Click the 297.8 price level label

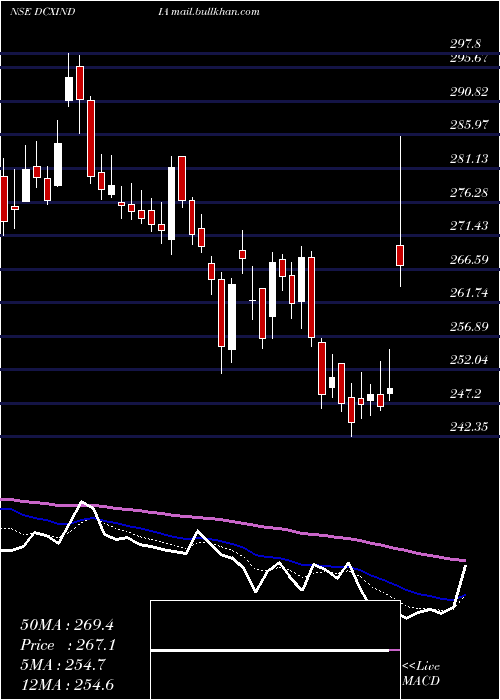465,44
